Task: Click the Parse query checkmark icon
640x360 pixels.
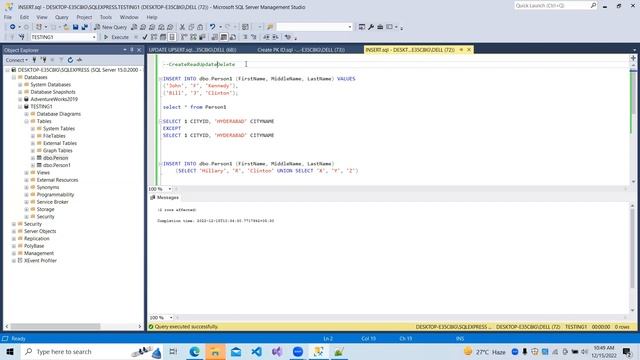Action: click(x=144, y=37)
